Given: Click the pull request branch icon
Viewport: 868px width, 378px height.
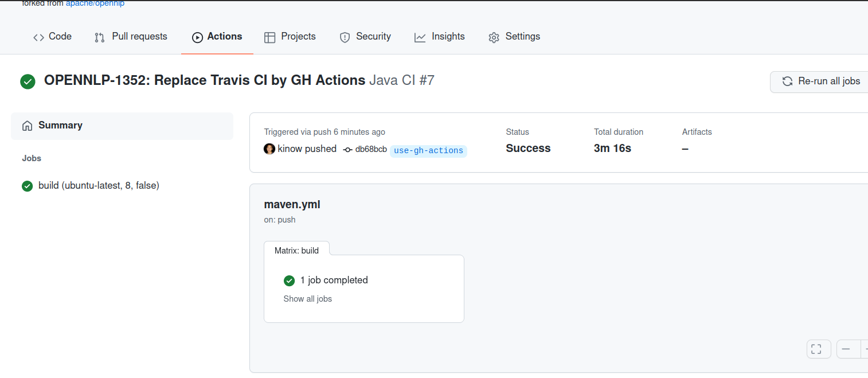Looking at the screenshot, I should tap(100, 37).
